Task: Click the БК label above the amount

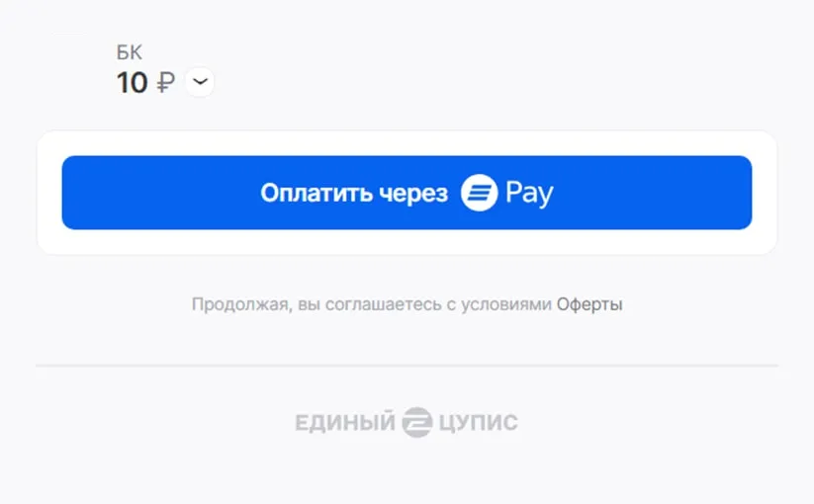Action: 129,52
